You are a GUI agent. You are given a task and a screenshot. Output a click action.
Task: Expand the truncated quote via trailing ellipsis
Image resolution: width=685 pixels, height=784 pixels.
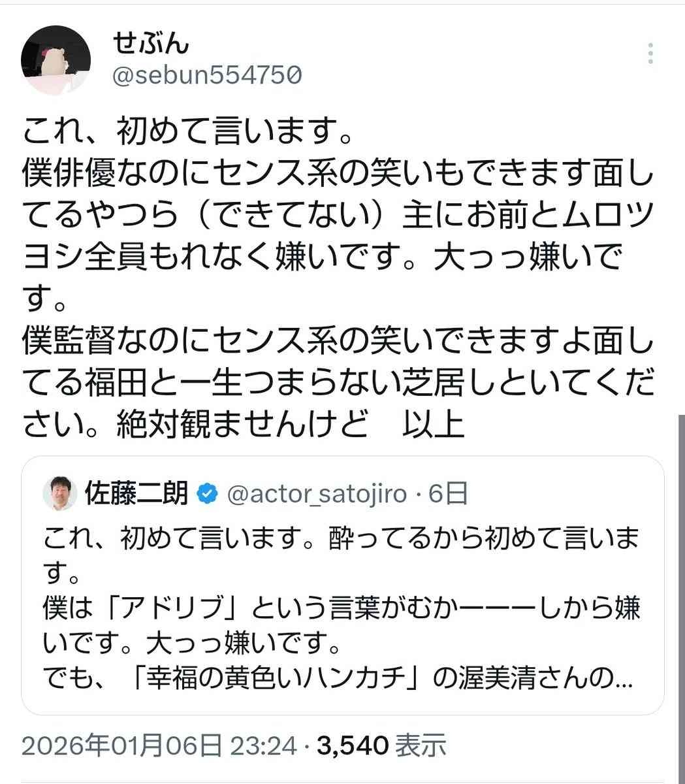pyautogui.click(x=624, y=680)
